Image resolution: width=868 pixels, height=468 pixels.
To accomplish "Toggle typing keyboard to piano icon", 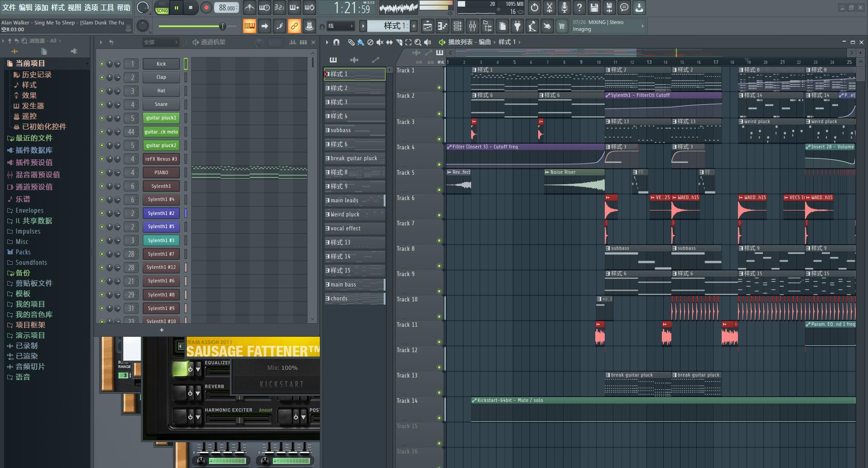I will (250, 26).
